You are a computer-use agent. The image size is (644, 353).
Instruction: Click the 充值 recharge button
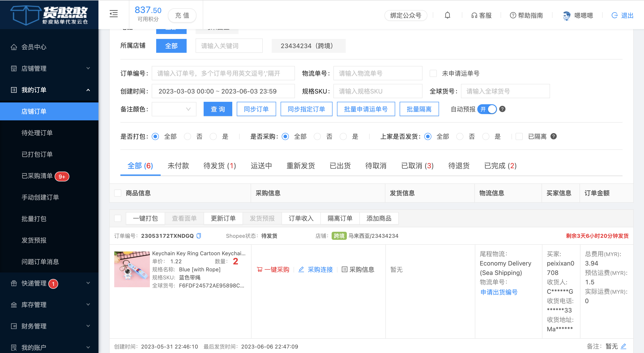tap(182, 15)
